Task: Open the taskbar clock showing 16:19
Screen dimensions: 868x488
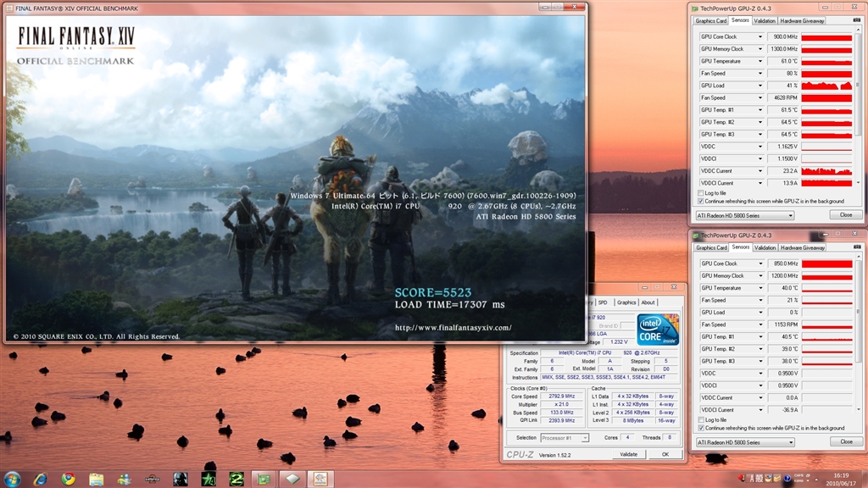Action: (841, 480)
